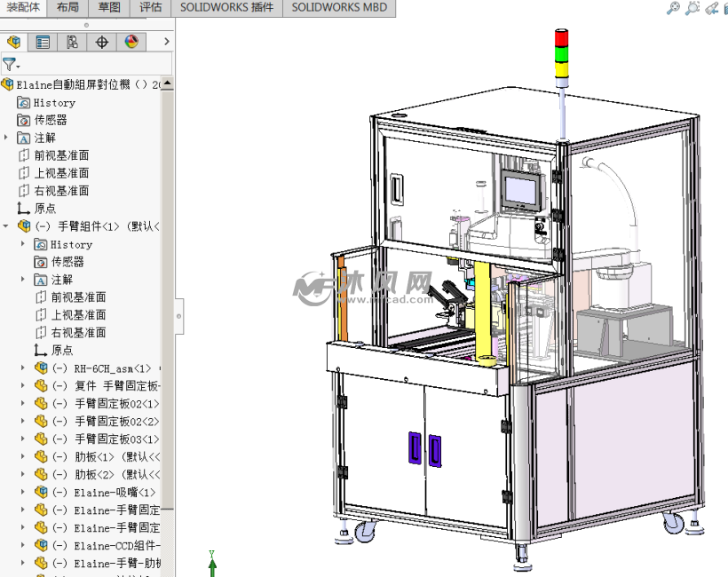Switch to the 布局 tab
Viewport: 728px width, 577px height.
67,7
